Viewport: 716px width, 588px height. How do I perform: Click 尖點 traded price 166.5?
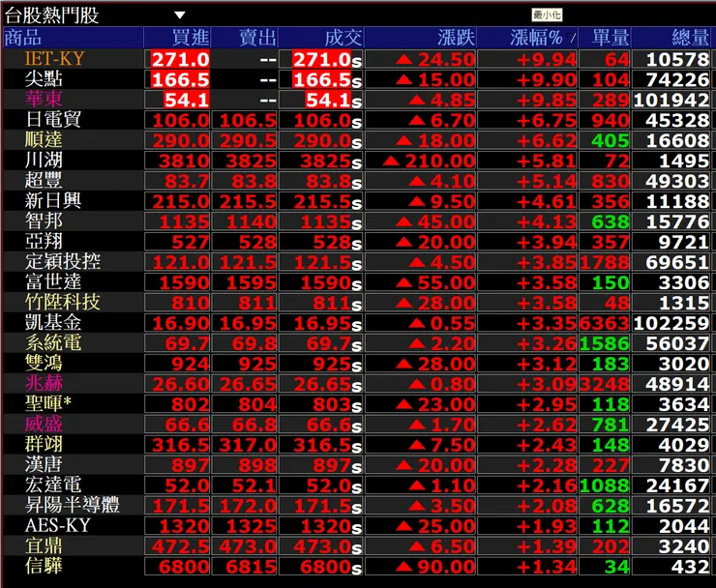click(x=321, y=80)
